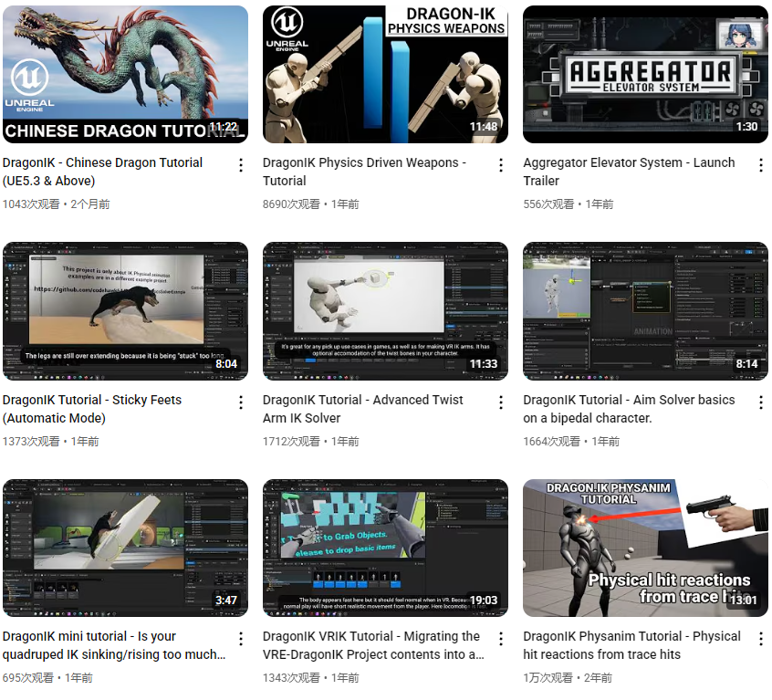
Task: Click the text 8690次观看 • 1年前
Action: pos(310,204)
